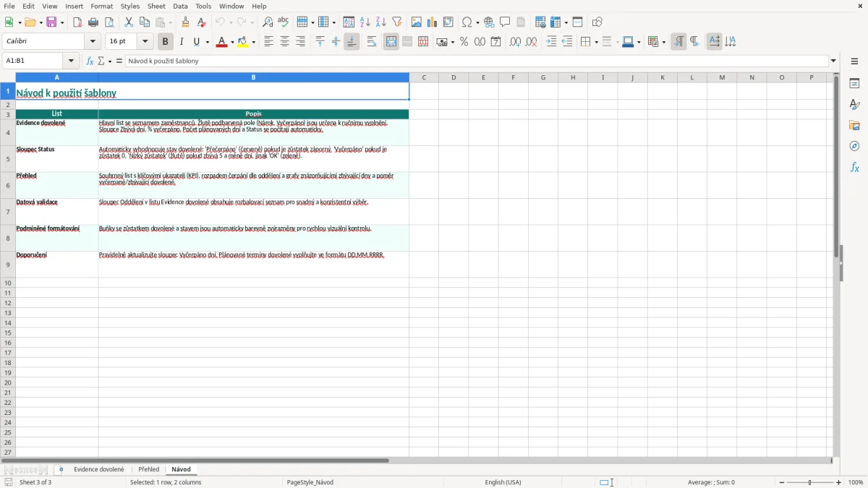Click Insert Chart icon
This screenshot has width=868, height=488.
pos(433,22)
